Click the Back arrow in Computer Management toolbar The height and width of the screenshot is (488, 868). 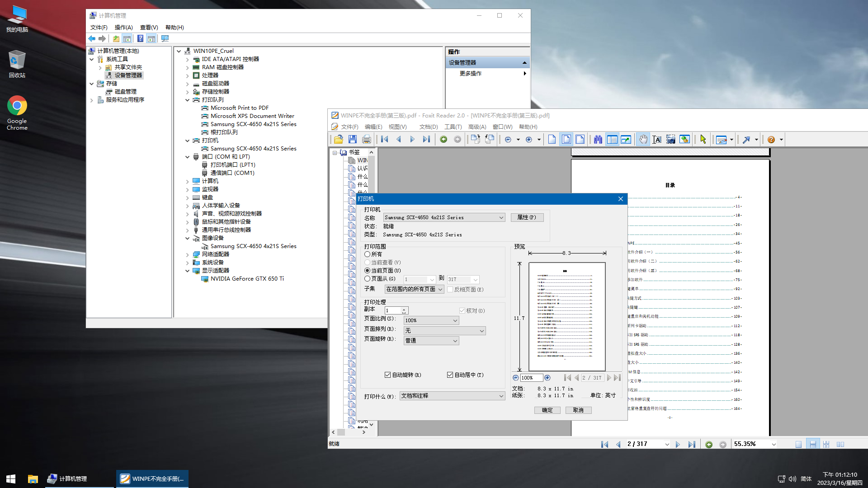[92, 39]
